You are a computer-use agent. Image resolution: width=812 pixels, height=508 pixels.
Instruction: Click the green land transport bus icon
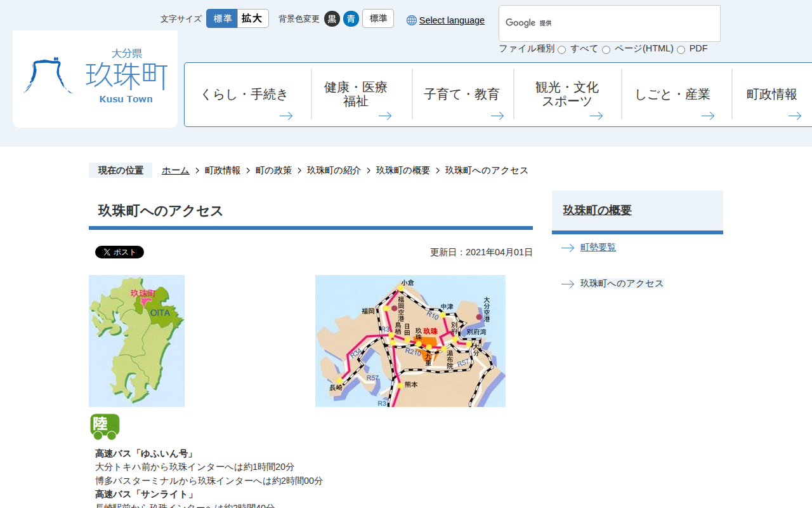click(x=105, y=427)
